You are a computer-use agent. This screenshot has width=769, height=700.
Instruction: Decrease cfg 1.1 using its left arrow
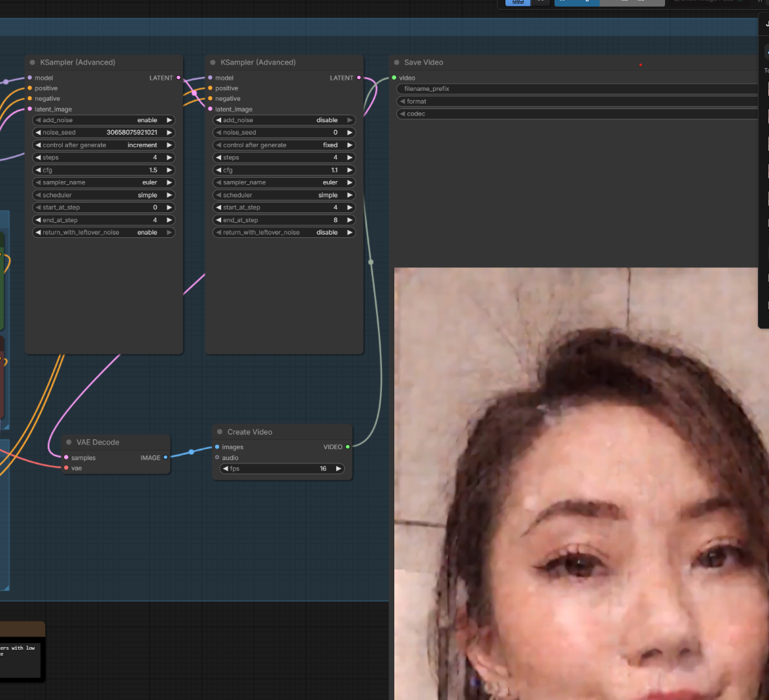(218, 170)
